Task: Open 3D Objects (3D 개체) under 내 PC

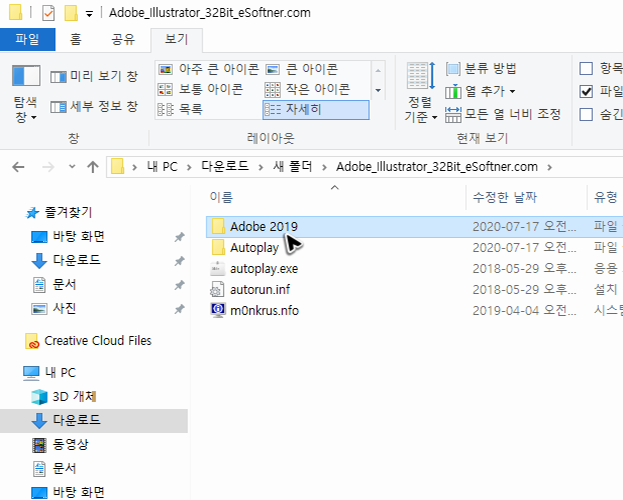Action: pos(64,397)
